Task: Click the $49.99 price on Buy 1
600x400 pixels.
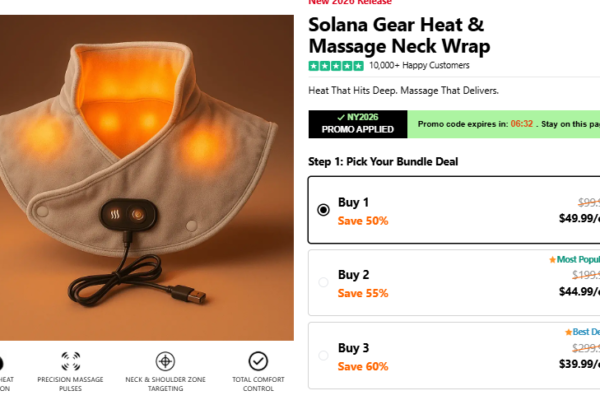Action: 579,220
